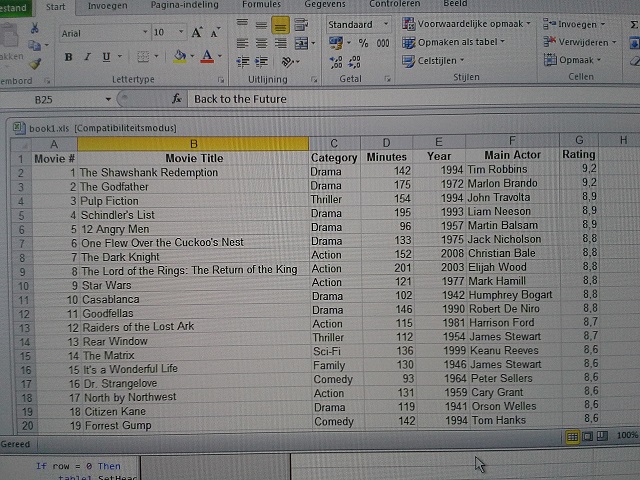Click the book1.xls workbook icon
This screenshot has height=480, width=640.
(x=18, y=127)
